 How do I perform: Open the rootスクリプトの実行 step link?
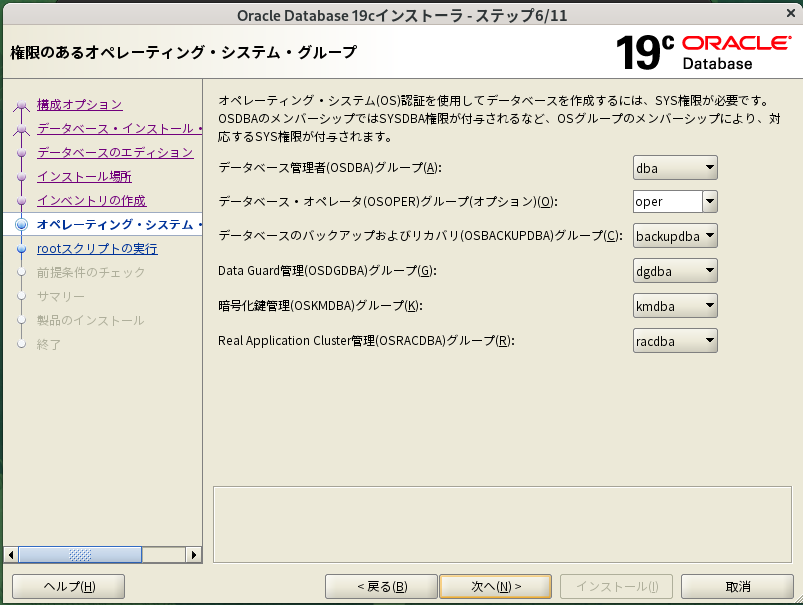(97, 248)
